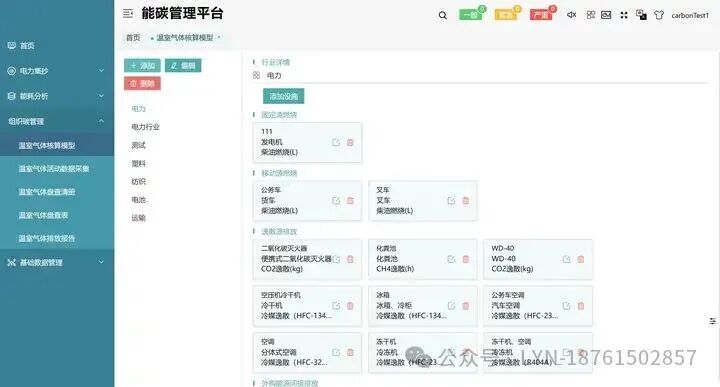Click the grid apps icon in header
The width and height of the screenshot is (720, 387).
[x=591, y=15]
